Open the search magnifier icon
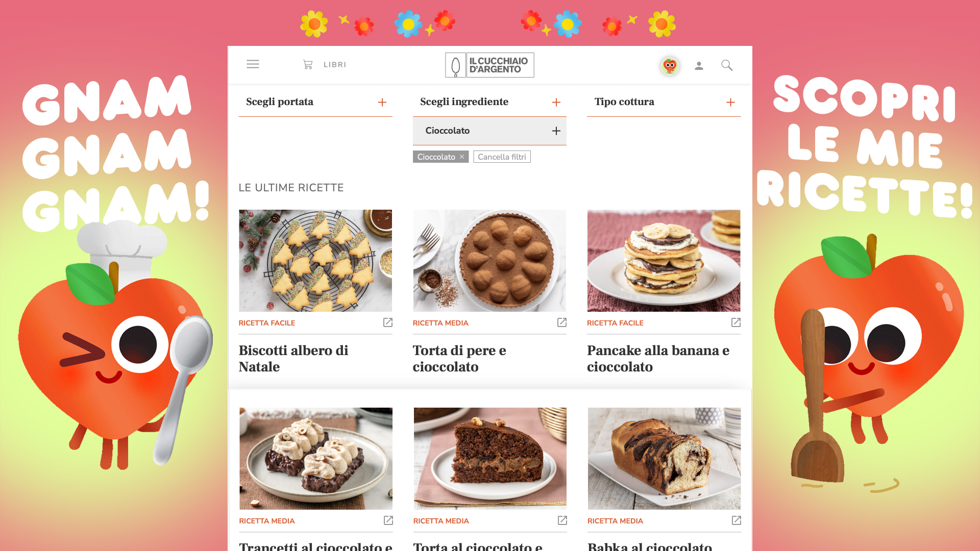980x551 pixels. tap(727, 65)
